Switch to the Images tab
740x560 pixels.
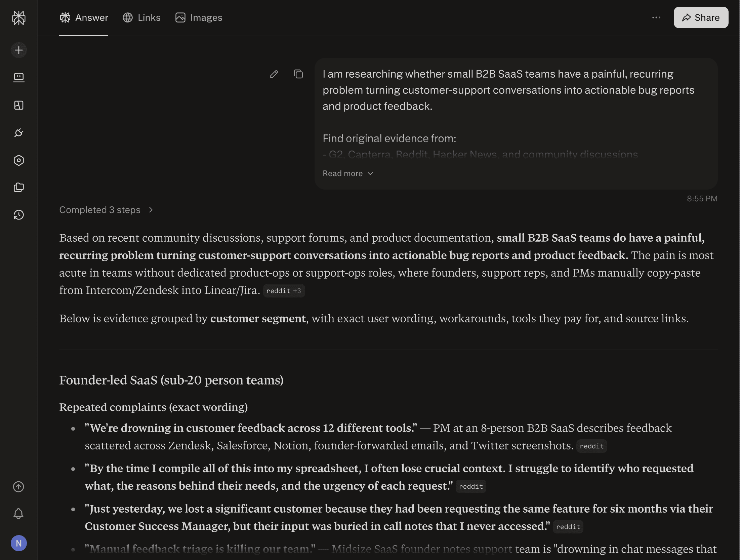(199, 17)
